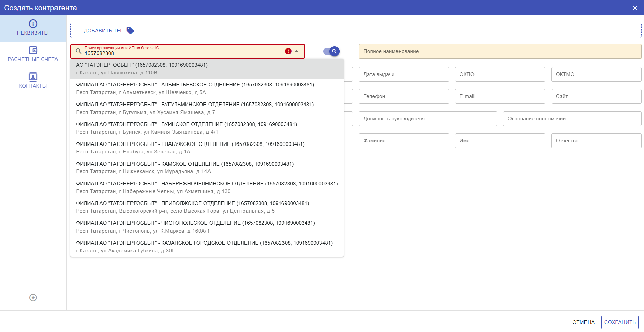Click the Отчество field
The width and height of the screenshot is (644, 332).
[x=596, y=141]
